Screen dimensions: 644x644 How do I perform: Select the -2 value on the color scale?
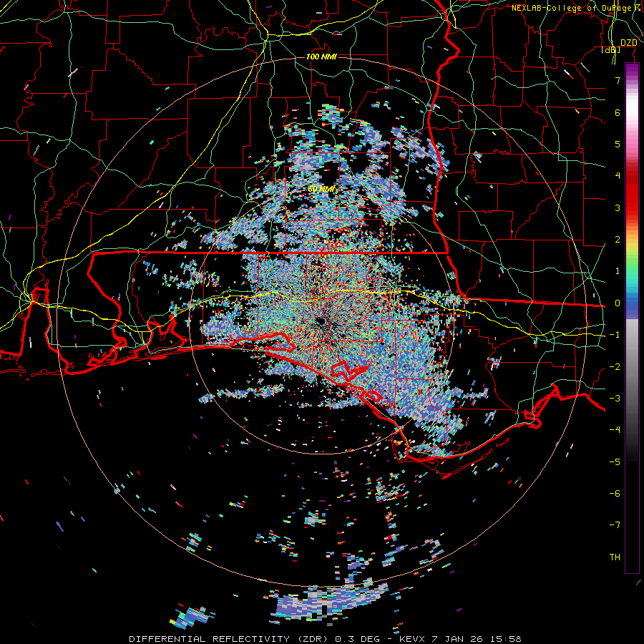[615, 367]
